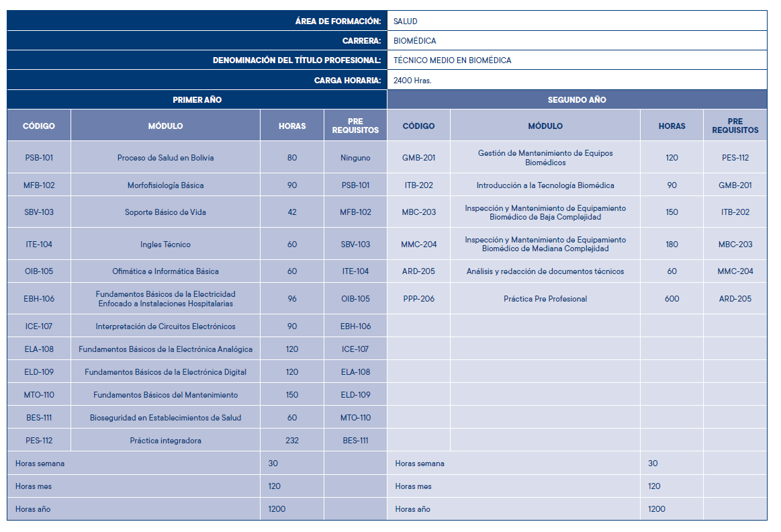Select '1200' Horas año value in first year
781x532 pixels.
tap(277, 508)
